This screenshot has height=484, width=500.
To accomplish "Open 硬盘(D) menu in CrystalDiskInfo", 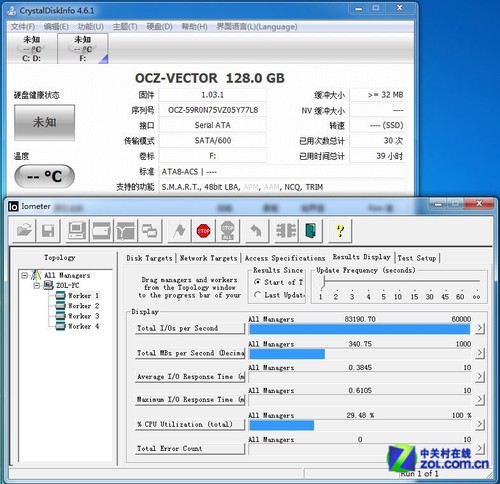I will pos(159,27).
